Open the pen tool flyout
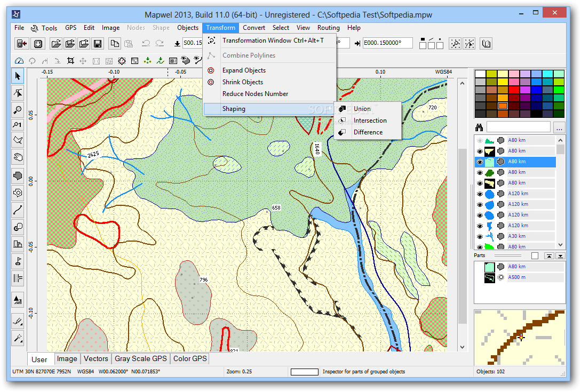Image resolution: width=581 pixels, height=392 pixels. [x=18, y=321]
